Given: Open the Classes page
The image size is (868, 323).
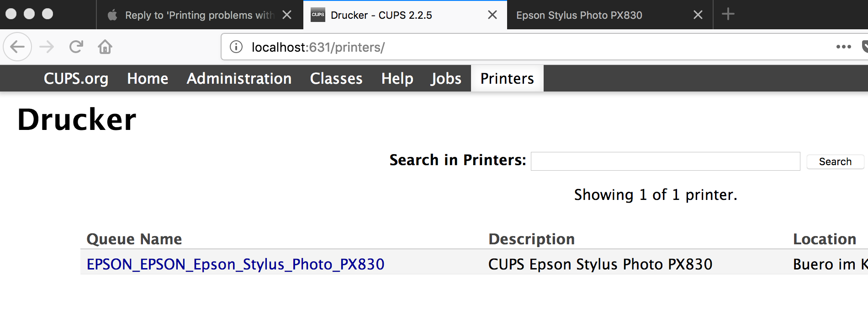Looking at the screenshot, I should pos(336,79).
